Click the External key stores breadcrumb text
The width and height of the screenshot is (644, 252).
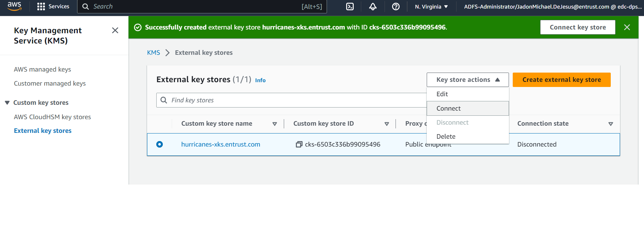pos(204,53)
